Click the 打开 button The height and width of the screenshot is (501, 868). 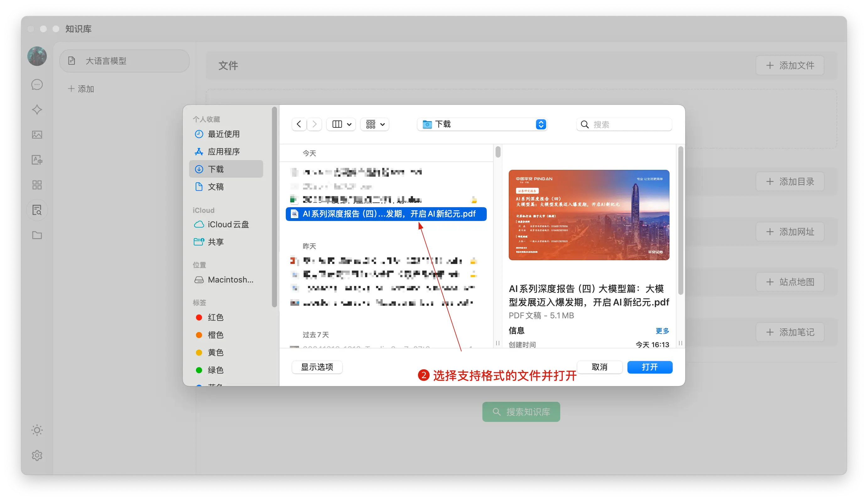pyautogui.click(x=649, y=367)
